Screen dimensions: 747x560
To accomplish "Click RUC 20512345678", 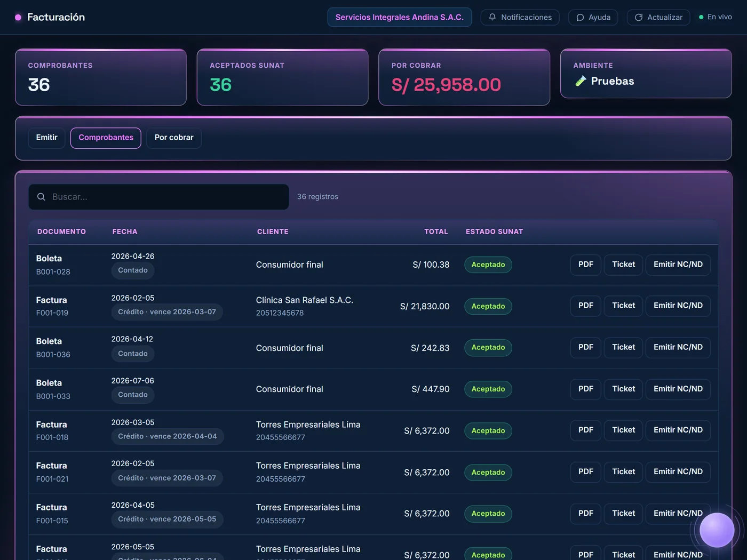I will (280, 313).
